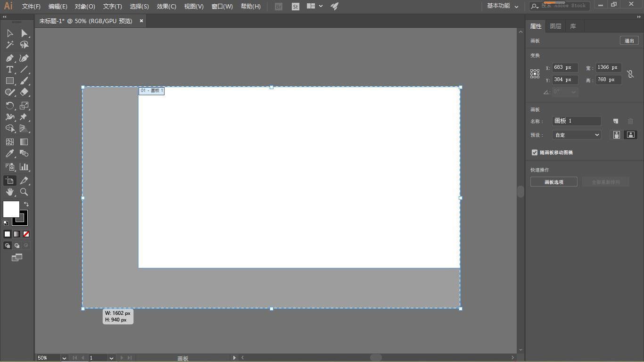Click the white fill color swatch
Image resolution: width=644 pixels, height=362 pixels.
tap(11, 209)
